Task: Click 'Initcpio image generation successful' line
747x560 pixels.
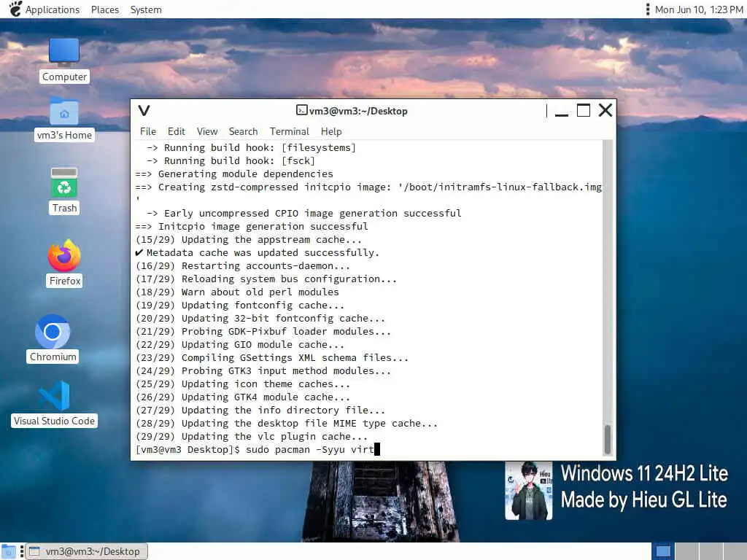Action: [x=252, y=227]
